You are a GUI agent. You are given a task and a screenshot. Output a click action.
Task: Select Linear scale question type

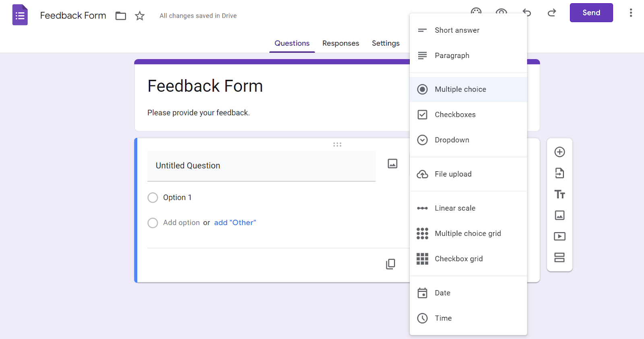click(x=455, y=208)
